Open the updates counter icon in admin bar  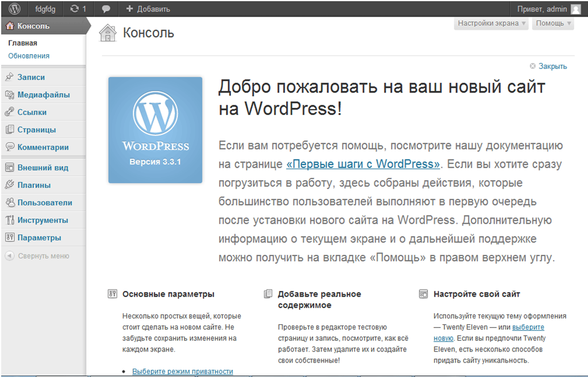[x=75, y=9]
